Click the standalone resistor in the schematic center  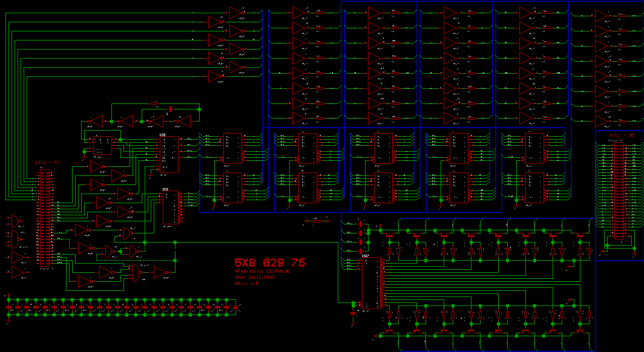317,222
